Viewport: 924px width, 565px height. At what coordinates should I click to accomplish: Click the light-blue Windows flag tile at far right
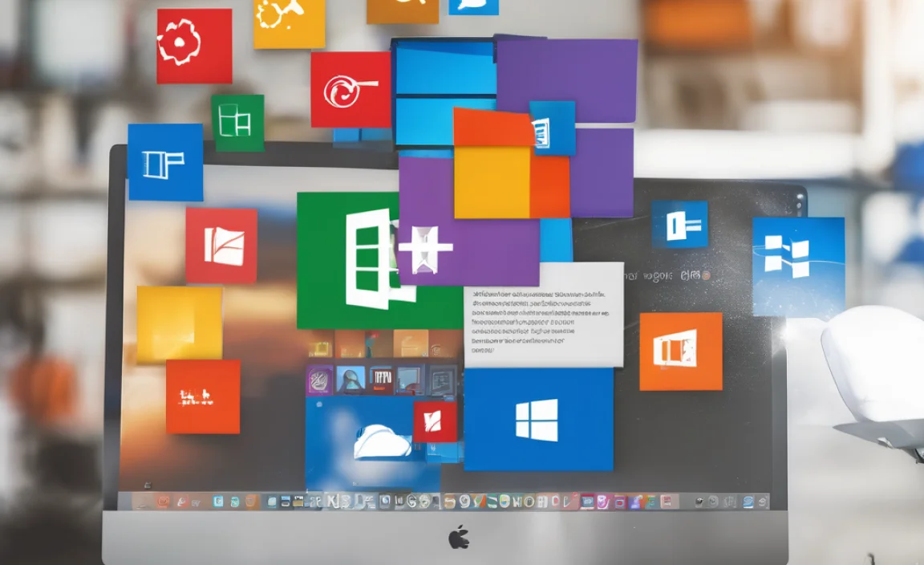click(797, 266)
